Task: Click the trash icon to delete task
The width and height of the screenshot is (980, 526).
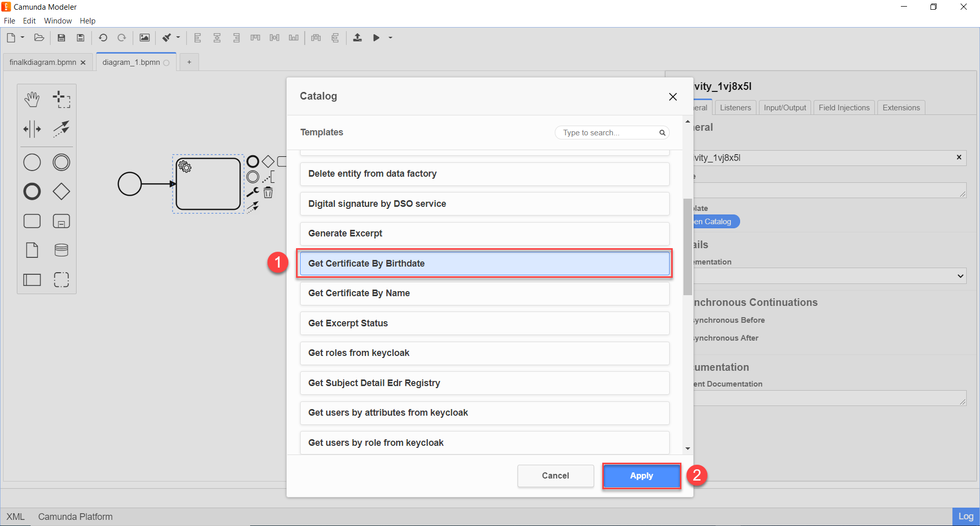Action: [x=268, y=193]
